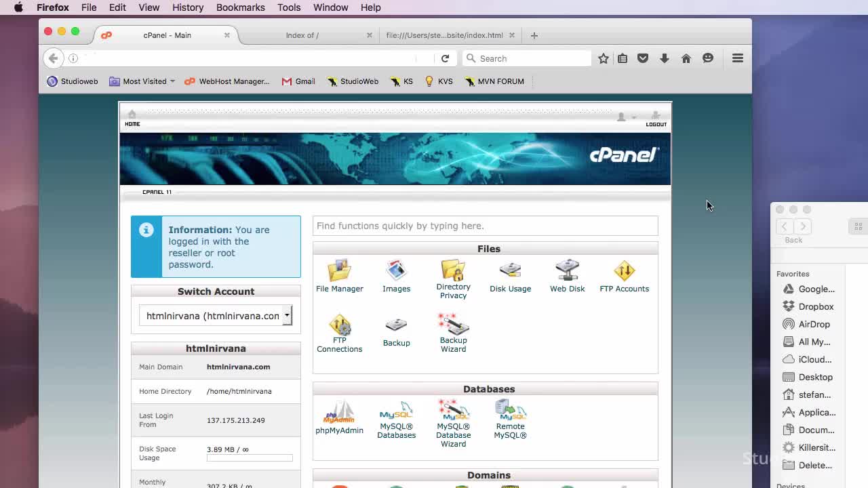
Task: Click the URL address bar
Action: [x=248, y=58]
